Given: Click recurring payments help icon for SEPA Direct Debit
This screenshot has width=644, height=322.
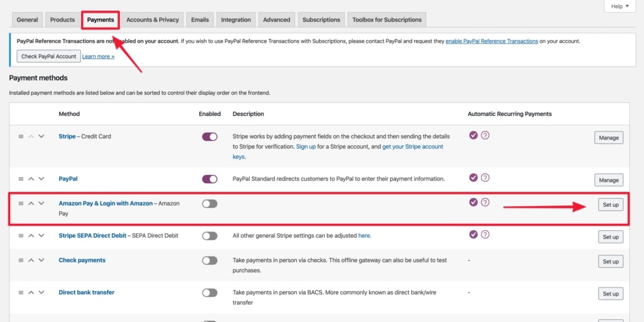Looking at the screenshot, I should point(485,235).
